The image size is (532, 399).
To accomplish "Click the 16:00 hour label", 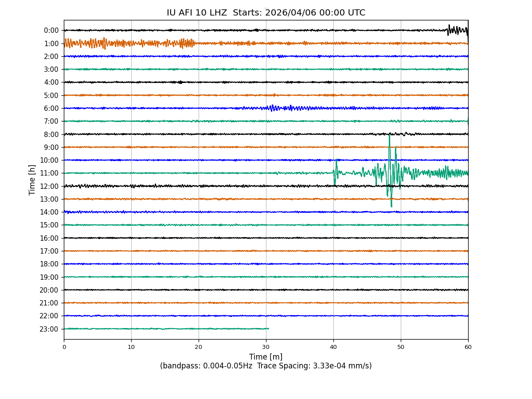I will 49,238.
